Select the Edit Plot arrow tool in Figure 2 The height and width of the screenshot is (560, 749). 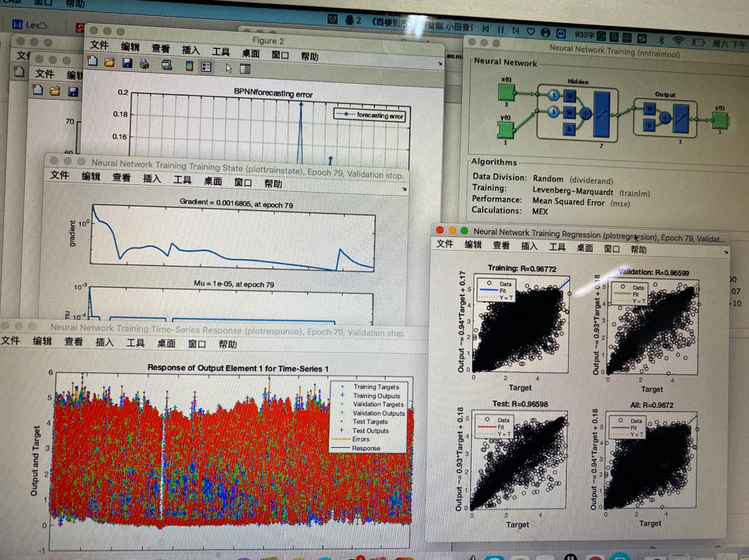click(229, 69)
